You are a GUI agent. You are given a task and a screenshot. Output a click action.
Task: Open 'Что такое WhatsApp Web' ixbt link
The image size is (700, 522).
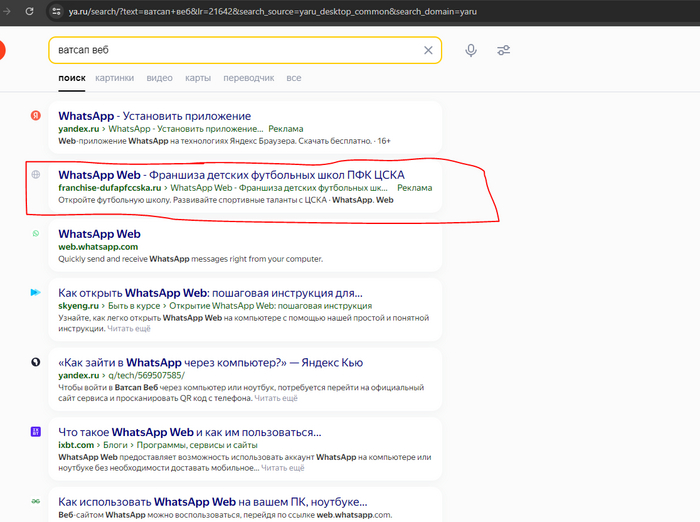189,432
